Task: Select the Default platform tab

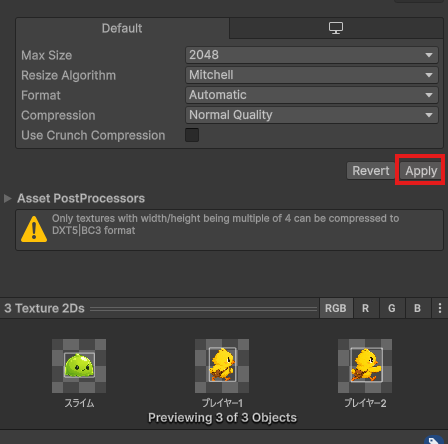Action: (x=122, y=28)
